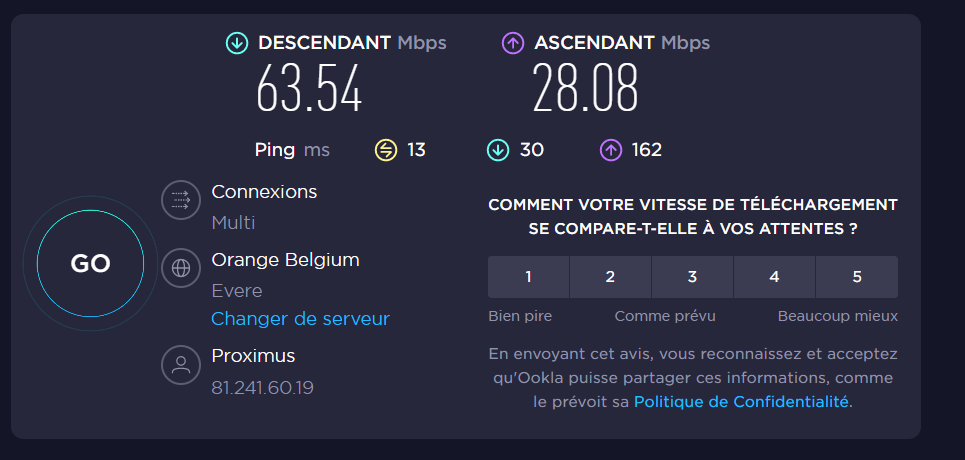Click the purple upload arrow icon beside ASCENDANT
This screenshot has height=460, width=965.
click(513, 43)
